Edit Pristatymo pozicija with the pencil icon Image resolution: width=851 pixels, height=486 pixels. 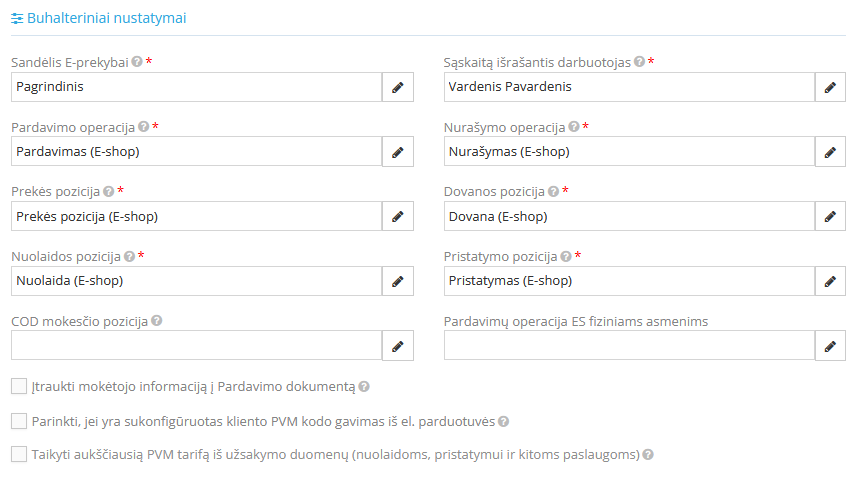coord(830,281)
